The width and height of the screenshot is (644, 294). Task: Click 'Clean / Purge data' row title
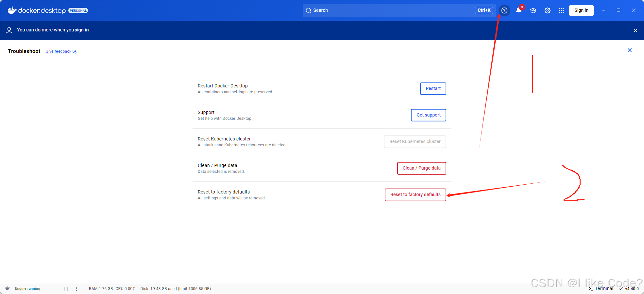coord(217,165)
